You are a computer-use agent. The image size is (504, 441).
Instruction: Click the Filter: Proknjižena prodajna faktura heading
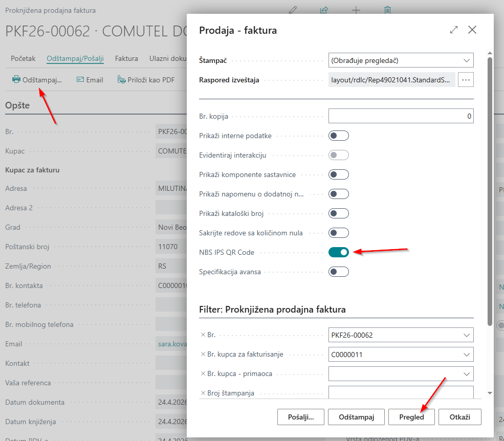pos(272,310)
